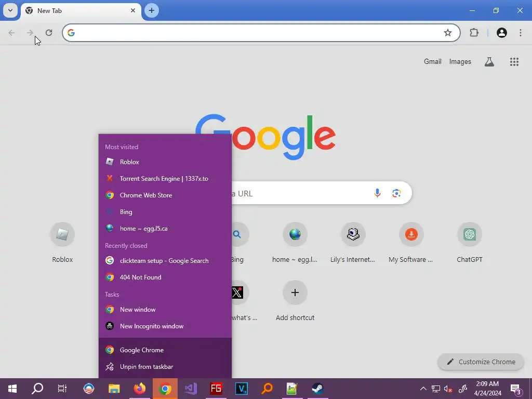The width and height of the screenshot is (532, 399).
Task: Open the ChatGPT shortcut tile
Action: pyautogui.click(x=470, y=243)
